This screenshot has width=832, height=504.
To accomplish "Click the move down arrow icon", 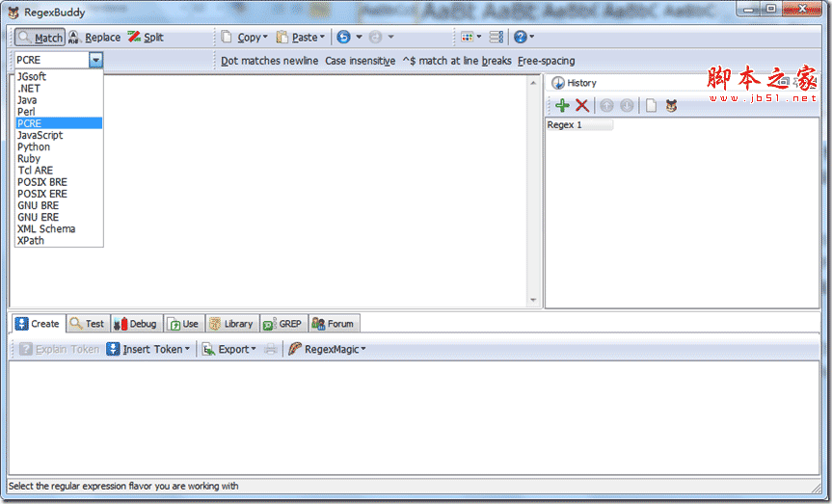I will pyautogui.click(x=627, y=106).
